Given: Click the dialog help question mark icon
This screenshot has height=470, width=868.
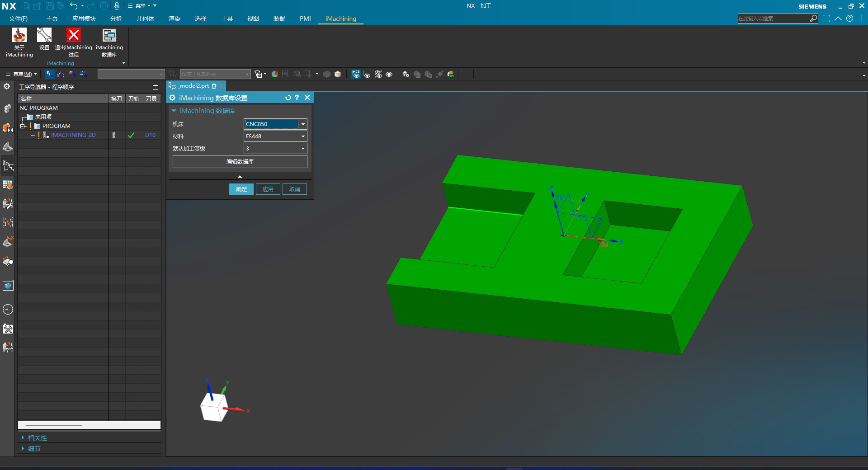Looking at the screenshot, I should (x=297, y=98).
